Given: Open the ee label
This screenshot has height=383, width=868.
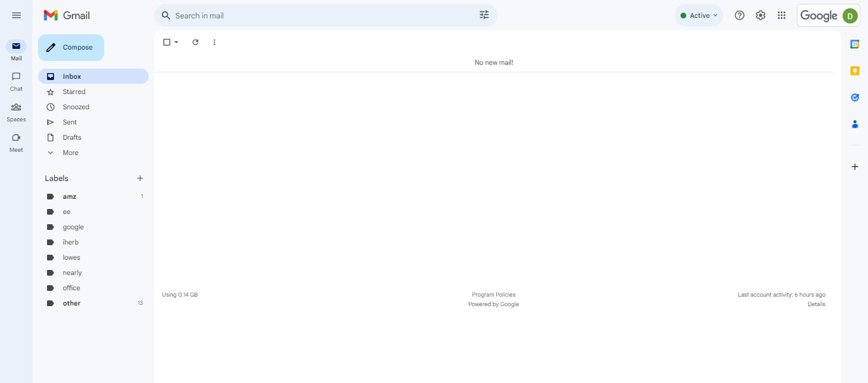Looking at the screenshot, I should (93, 212).
